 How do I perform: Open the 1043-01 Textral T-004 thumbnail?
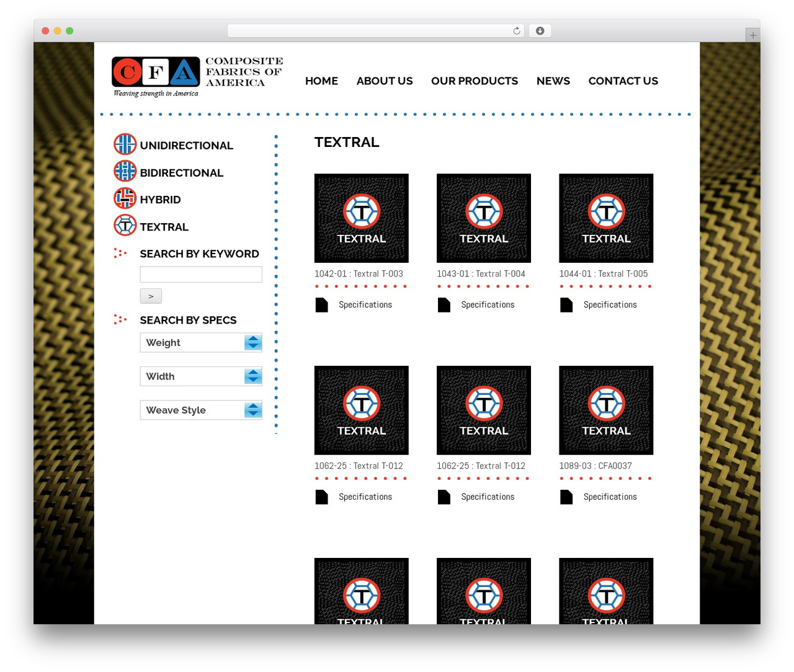484,218
